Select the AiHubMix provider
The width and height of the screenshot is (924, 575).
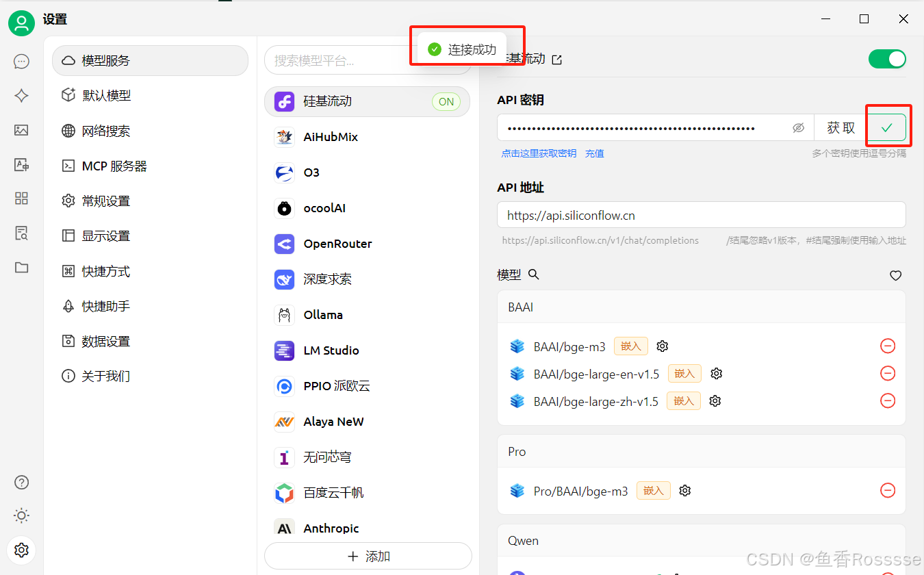[x=368, y=137]
